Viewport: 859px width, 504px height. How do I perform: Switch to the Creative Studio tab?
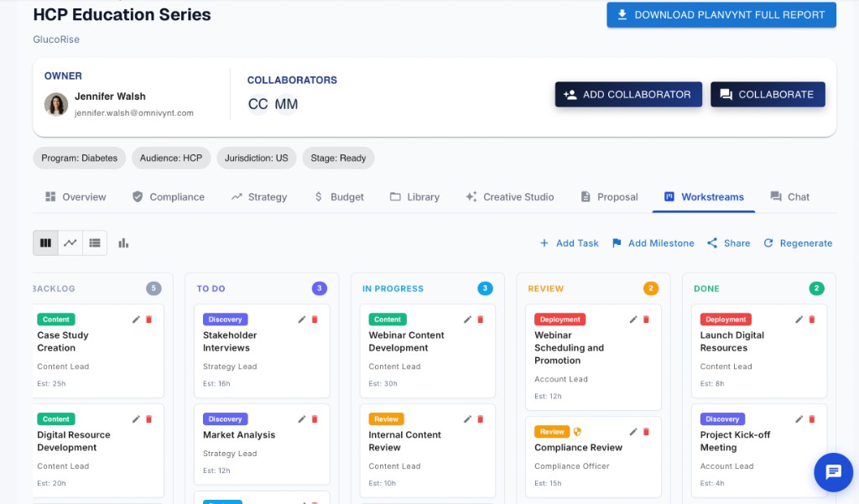tap(510, 197)
